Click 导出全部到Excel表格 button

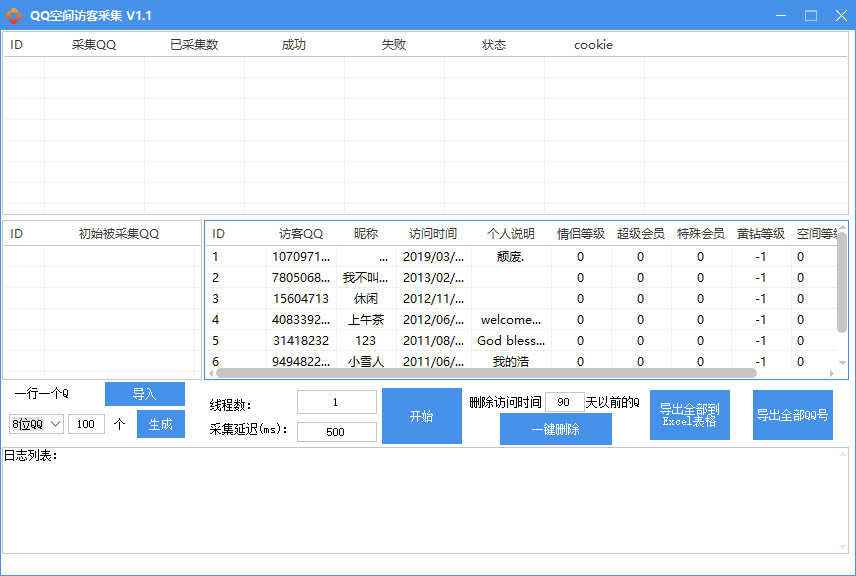point(689,414)
